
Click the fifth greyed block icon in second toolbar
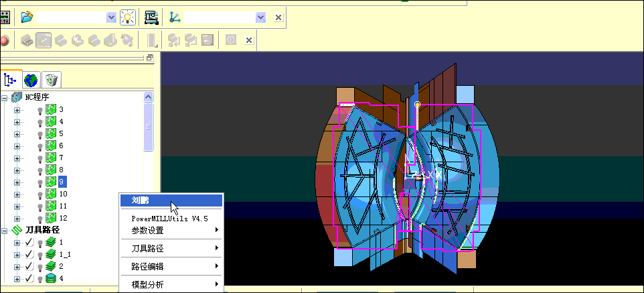click(x=94, y=40)
